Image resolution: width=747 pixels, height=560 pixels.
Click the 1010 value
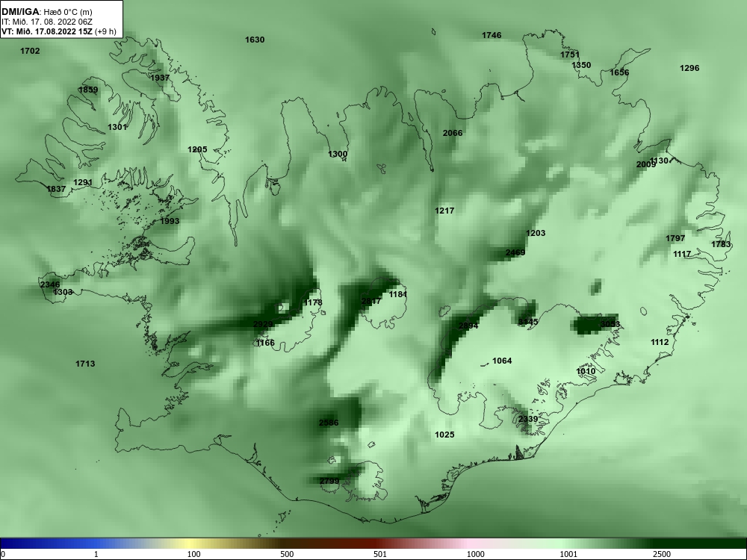586,371
